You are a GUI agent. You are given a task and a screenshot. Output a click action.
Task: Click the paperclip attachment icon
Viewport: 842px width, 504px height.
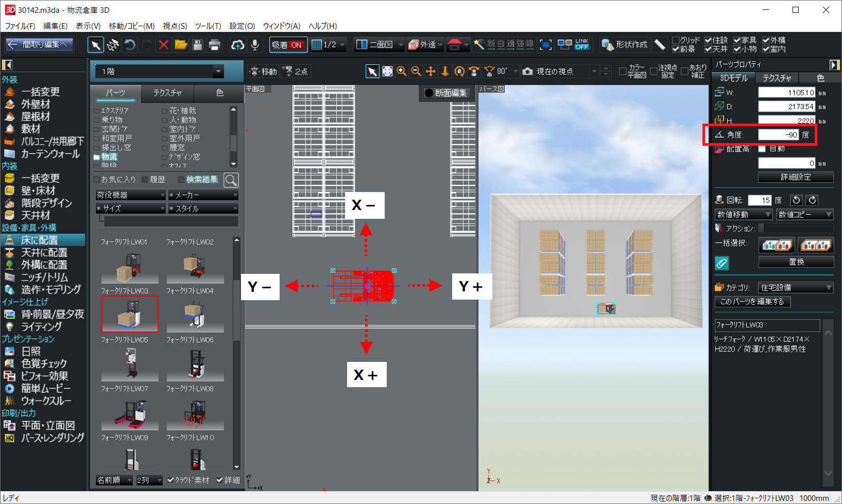pyautogui.click(x=722, y=263)
